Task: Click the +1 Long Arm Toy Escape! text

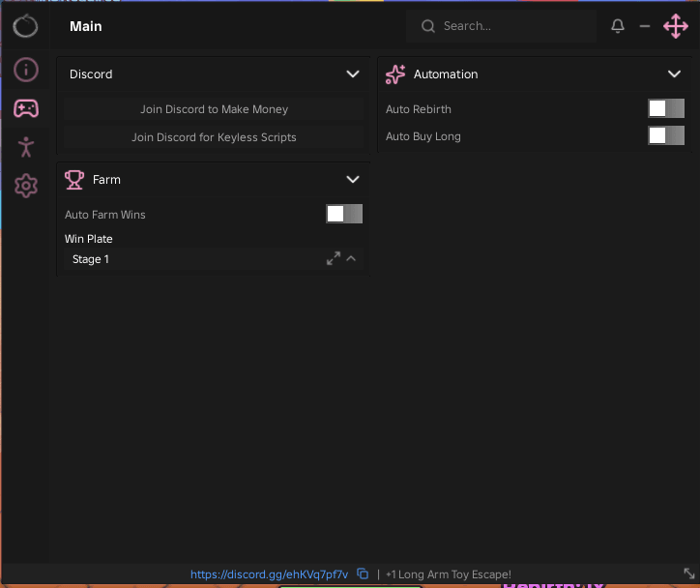Action: click(449, 574)
